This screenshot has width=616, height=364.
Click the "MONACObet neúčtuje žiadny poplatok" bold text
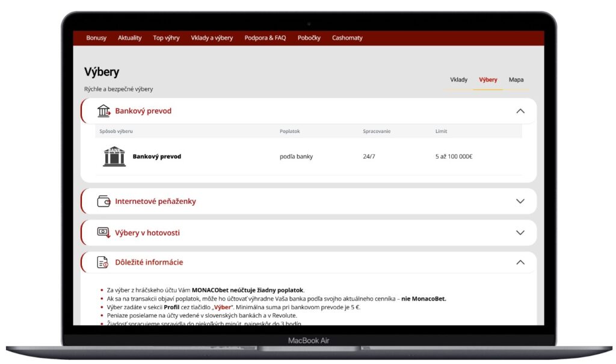(x=248, y=290)
